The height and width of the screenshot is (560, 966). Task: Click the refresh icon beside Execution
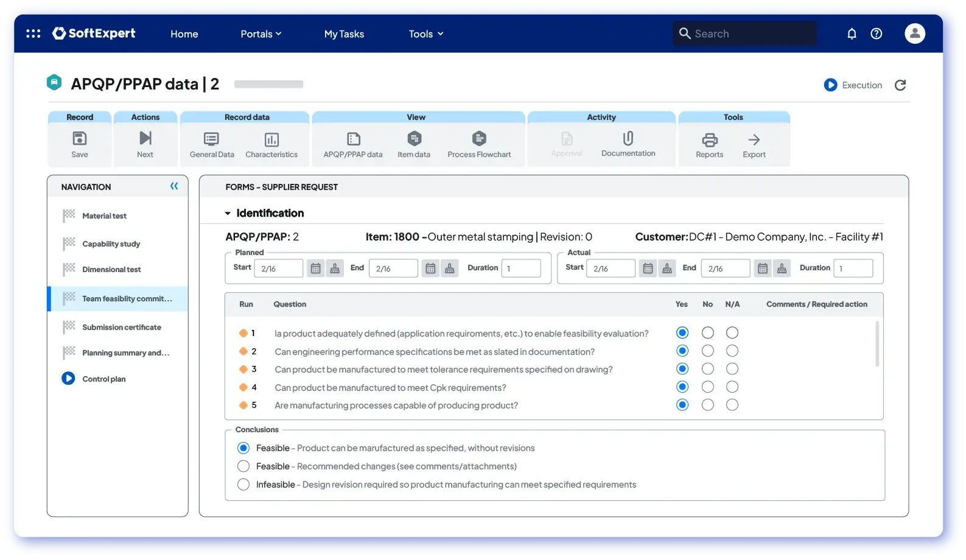(x=900, y=85)
